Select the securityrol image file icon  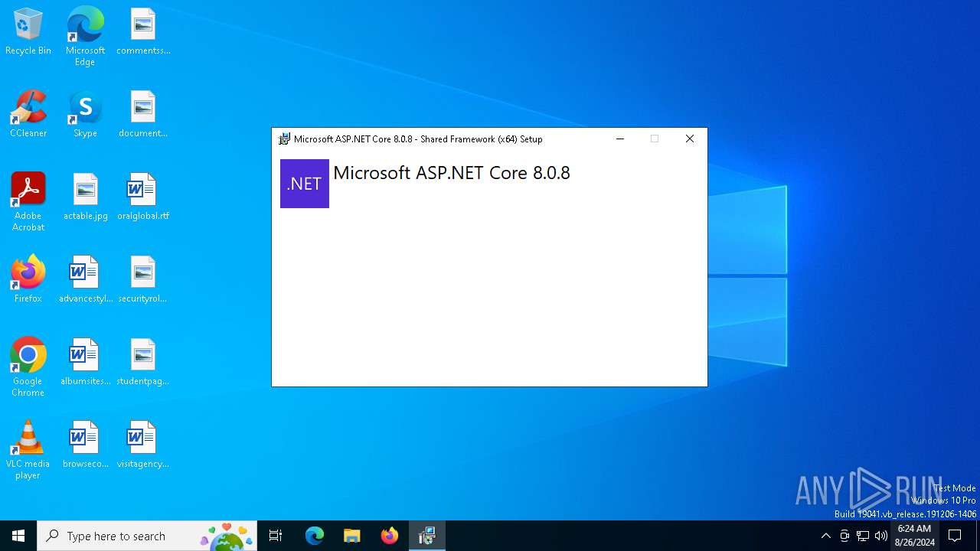click(143, 280)
